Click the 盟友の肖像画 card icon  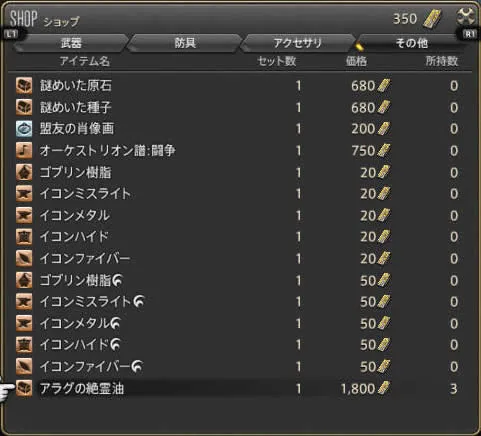[x=24, y=129]
